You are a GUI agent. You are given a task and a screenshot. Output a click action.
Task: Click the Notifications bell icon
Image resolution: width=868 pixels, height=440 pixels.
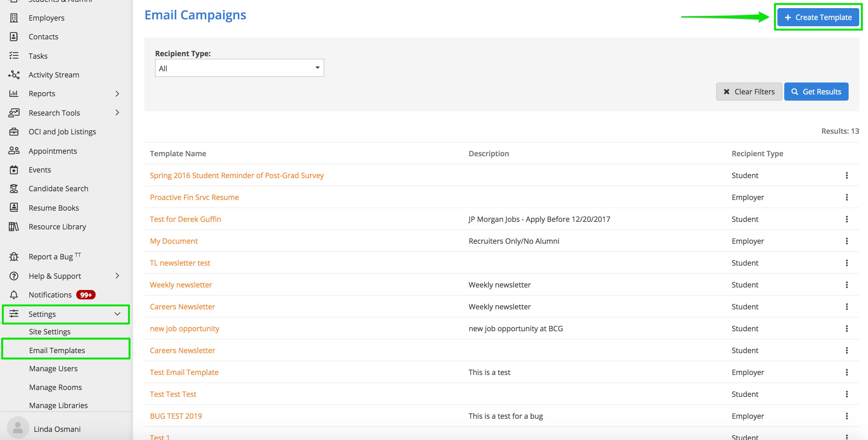coord(14,295)
